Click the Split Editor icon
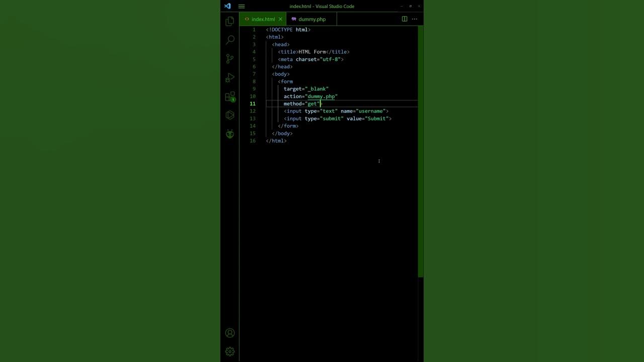Image resolution: width=644 pixels, height=362 pixels. (x=405, y=19)
